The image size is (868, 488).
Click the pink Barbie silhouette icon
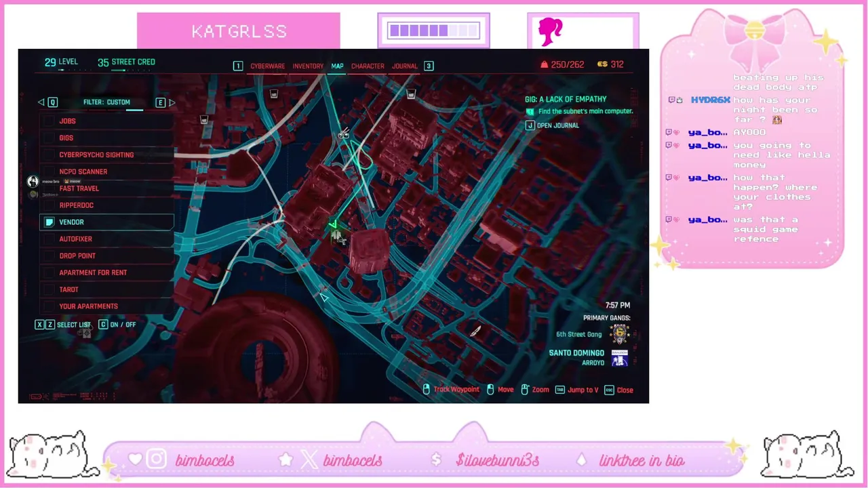pos(551,32)
